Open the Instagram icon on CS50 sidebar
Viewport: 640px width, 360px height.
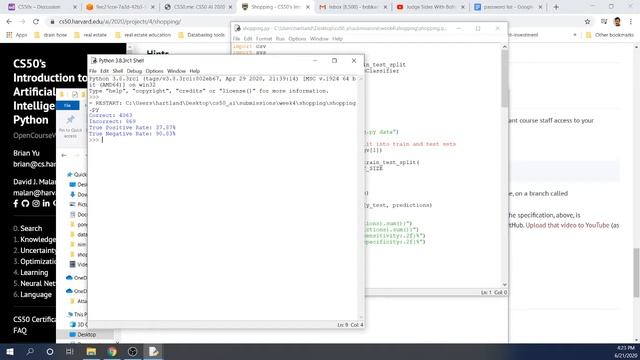click(x=36, y=203)
